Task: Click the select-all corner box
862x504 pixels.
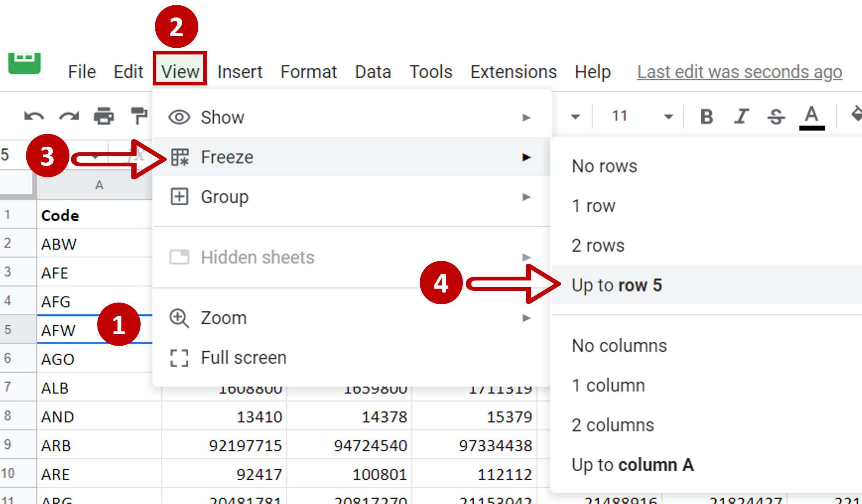Action: (x=18, y=184)
